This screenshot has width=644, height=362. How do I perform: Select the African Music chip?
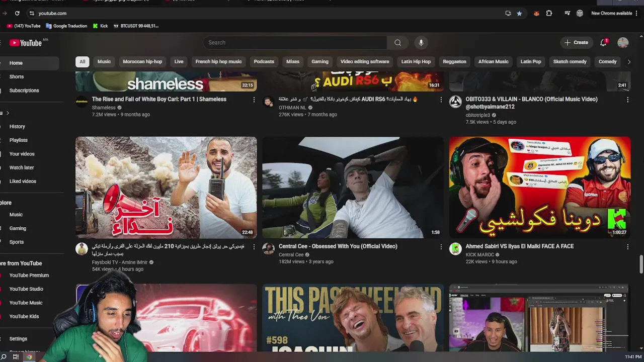(x=493, y=61)
